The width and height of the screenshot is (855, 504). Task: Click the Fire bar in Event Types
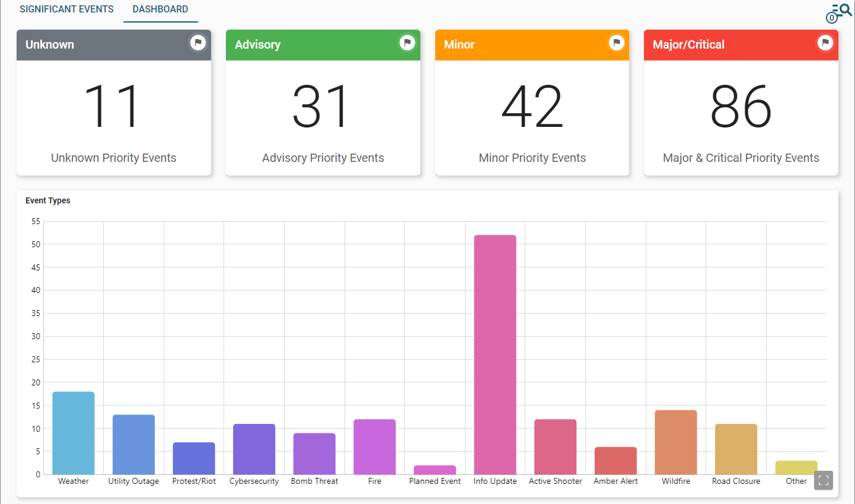pos(375,448)
